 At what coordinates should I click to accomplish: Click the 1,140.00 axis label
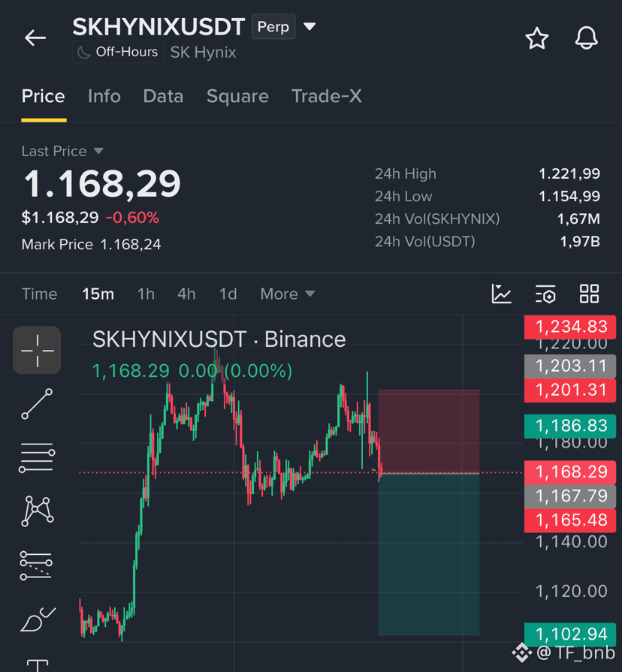[571, 541]
